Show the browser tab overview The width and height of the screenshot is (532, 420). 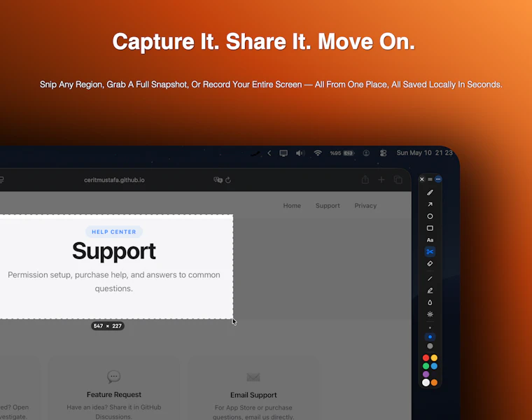point(398,179)
